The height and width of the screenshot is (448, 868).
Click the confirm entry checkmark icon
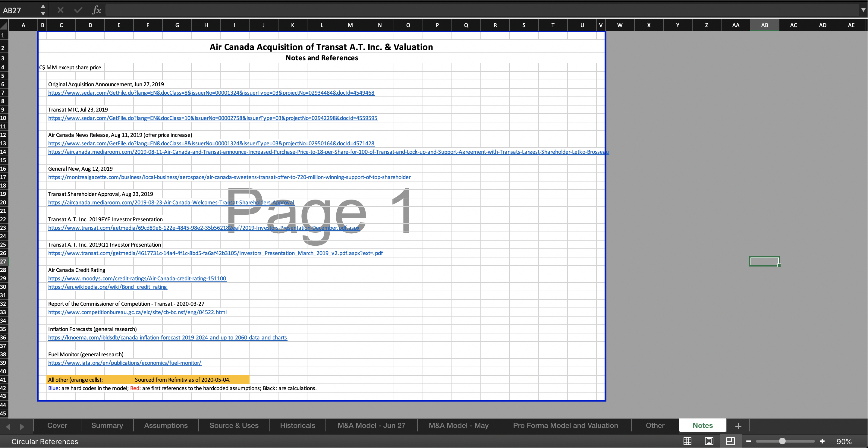(78, 10)
